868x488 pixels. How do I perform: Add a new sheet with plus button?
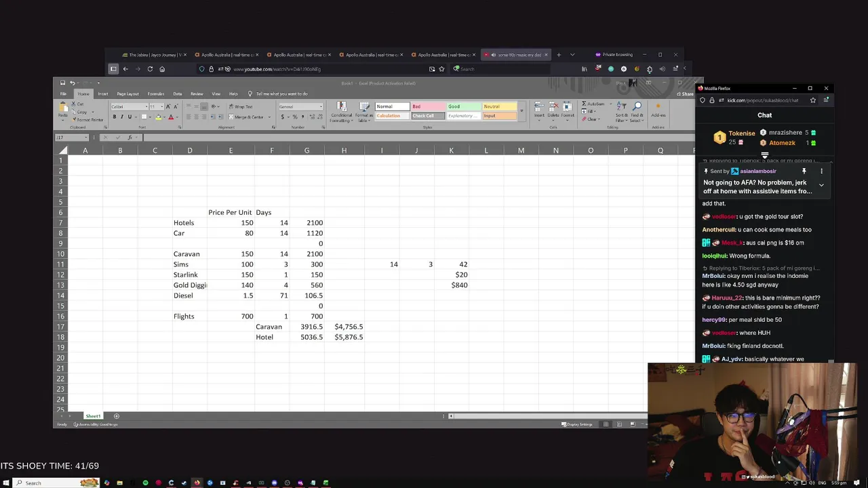point(116,415)
